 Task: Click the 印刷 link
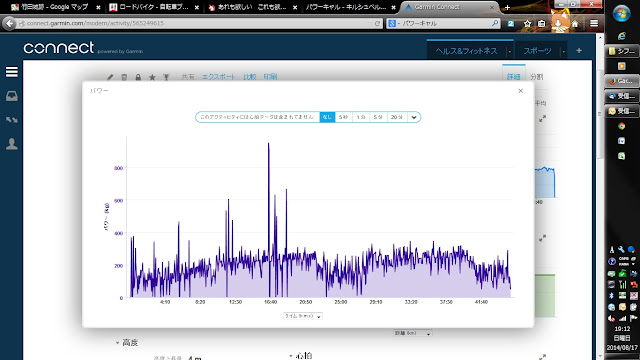[270, 77]
